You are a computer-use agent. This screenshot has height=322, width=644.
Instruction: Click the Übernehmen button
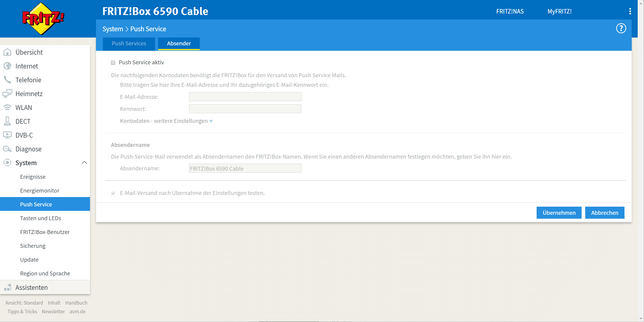pyautogui.click(x=559, y=213)
